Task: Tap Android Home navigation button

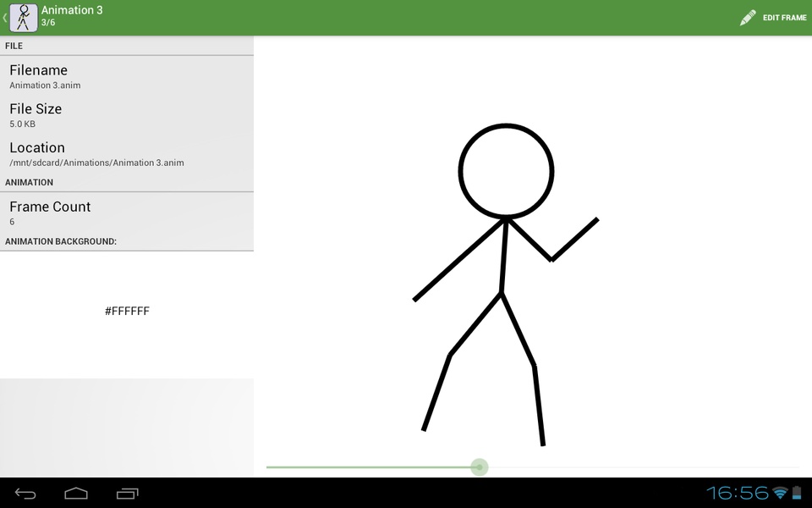Action: [x=76, y=494]
